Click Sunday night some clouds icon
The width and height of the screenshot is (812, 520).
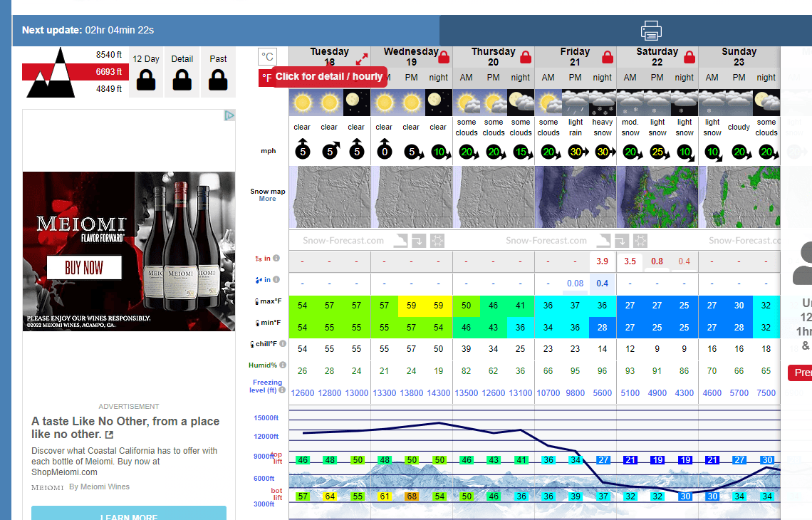[x=766, y=103]
